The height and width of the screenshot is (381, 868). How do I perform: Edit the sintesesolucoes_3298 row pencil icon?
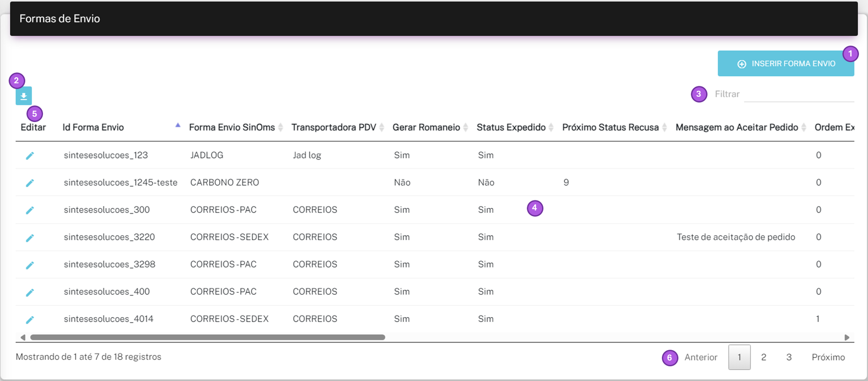click(x=30, y=265)
